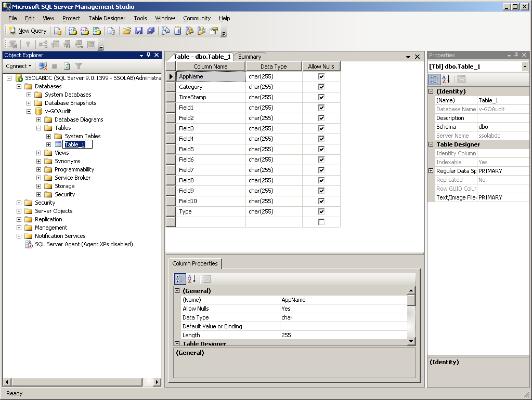Expand the Views folder
532x400 pixels.
point(38,153)
